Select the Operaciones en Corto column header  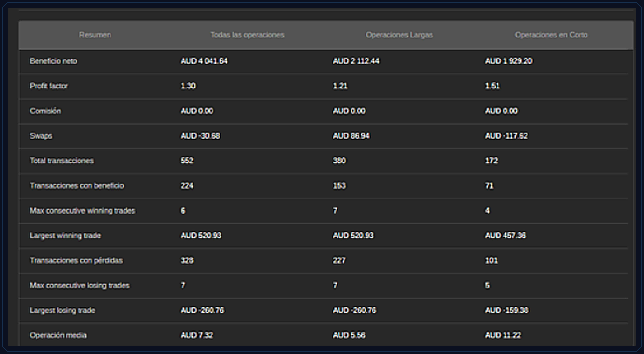551,35
